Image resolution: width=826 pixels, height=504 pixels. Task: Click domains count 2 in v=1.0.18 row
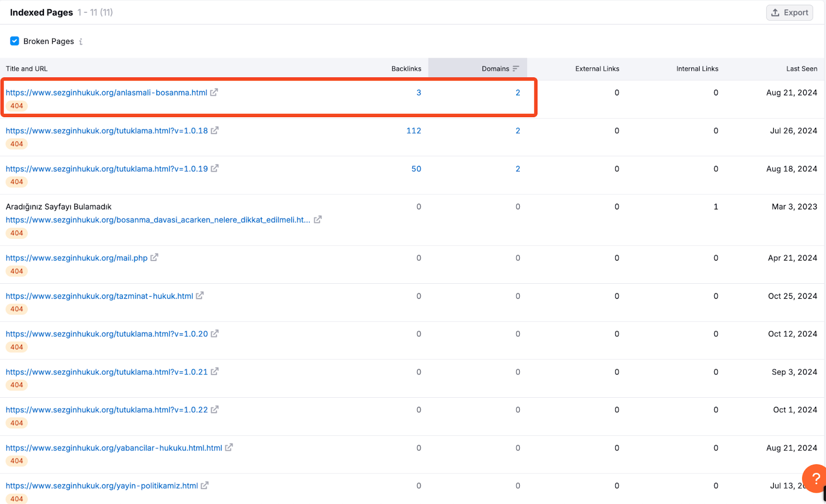tap(518, 131)
